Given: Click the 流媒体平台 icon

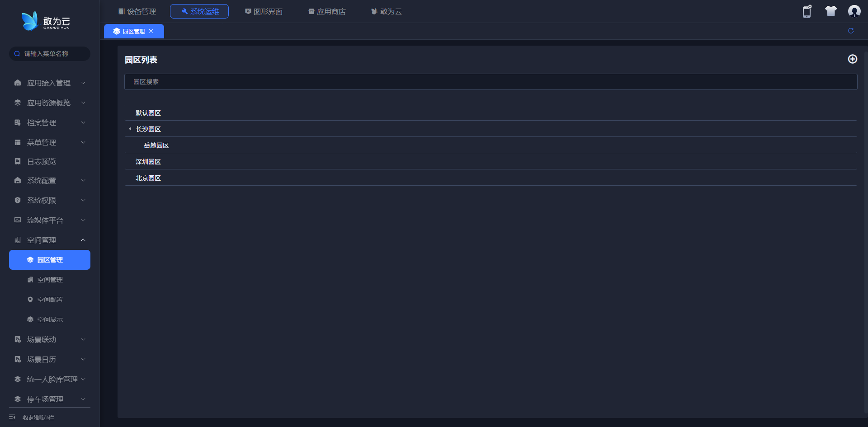Looking at the screenshot, I should [18, 220].
